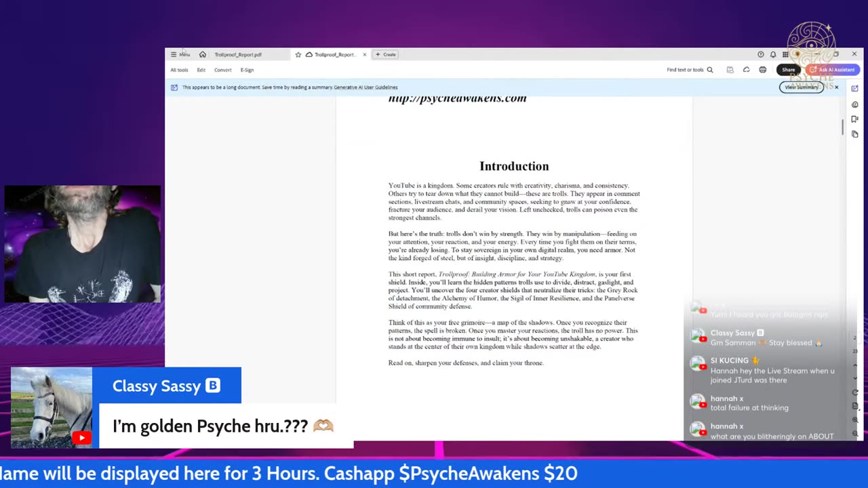The height and width of the screenshot is (488, 868).
Task: Go to the Acrobat Home view
Action: [202, 54]
